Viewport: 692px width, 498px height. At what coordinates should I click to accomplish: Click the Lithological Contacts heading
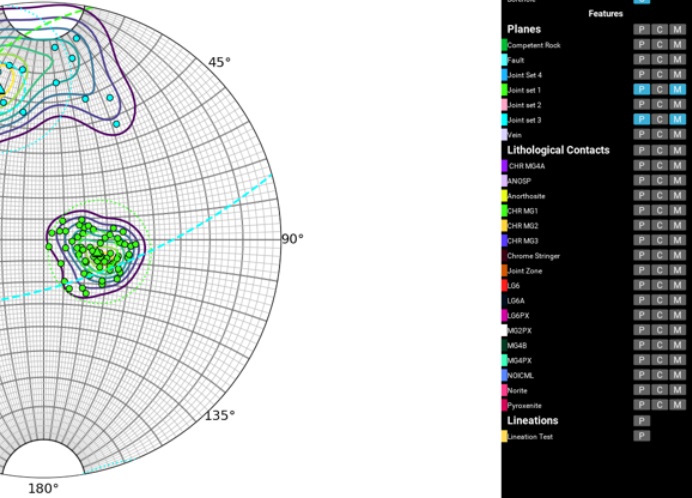tap(558, 150)
